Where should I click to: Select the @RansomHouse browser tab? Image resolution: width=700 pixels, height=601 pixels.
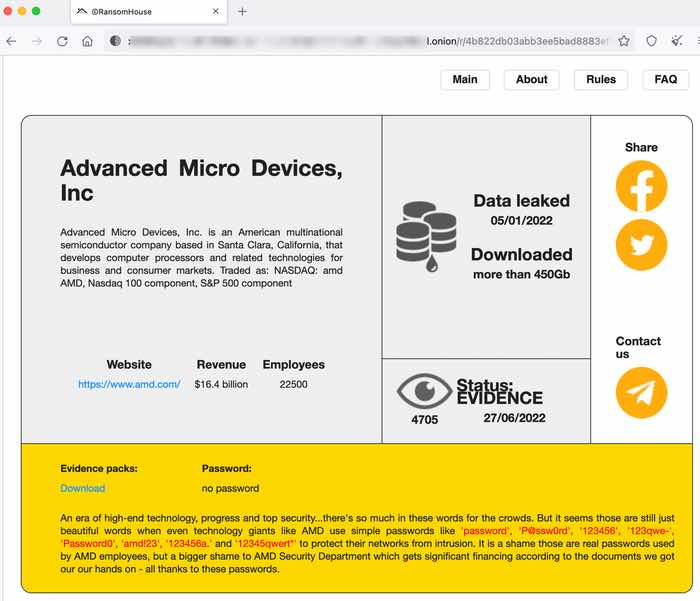point(149,12)
